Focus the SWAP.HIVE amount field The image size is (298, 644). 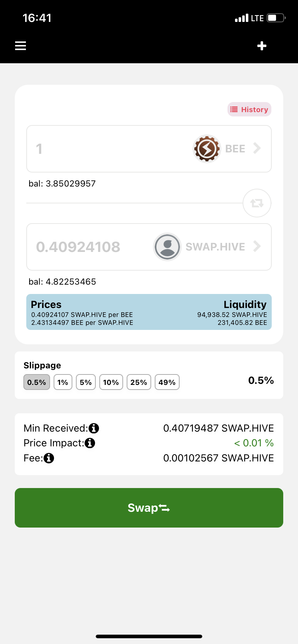click(90, 247)
